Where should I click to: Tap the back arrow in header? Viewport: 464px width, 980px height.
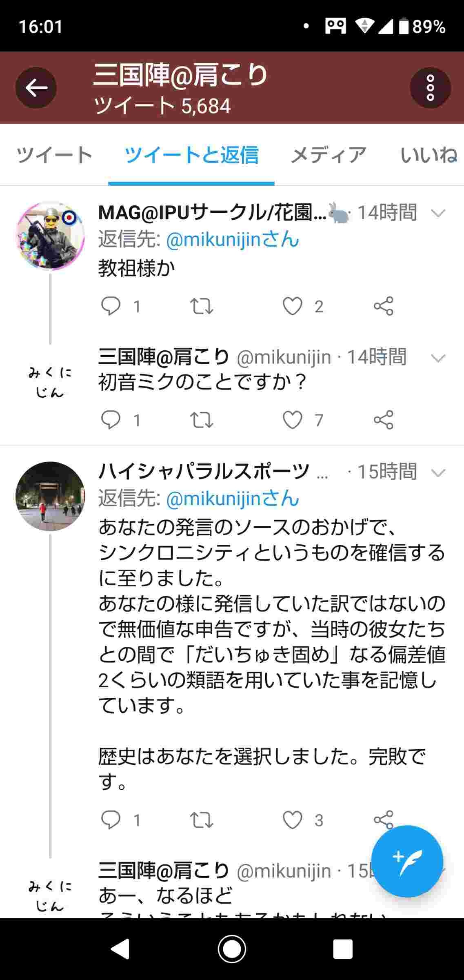(x=36, y=88)
